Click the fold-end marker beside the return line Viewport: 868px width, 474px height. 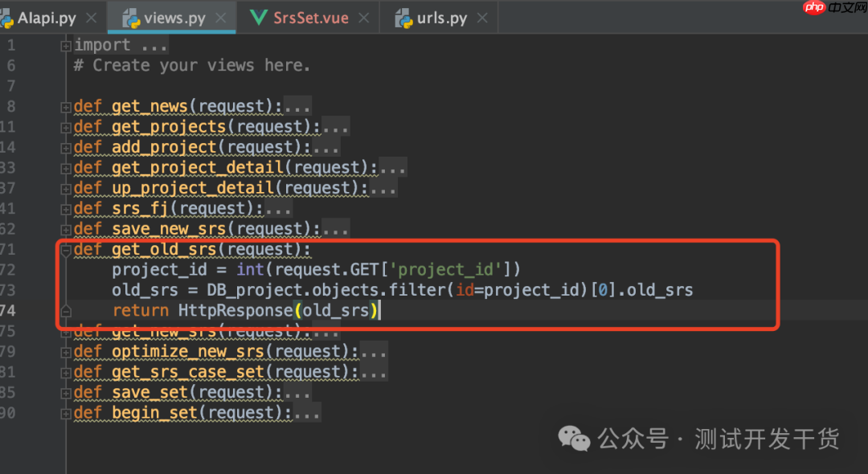66,312
